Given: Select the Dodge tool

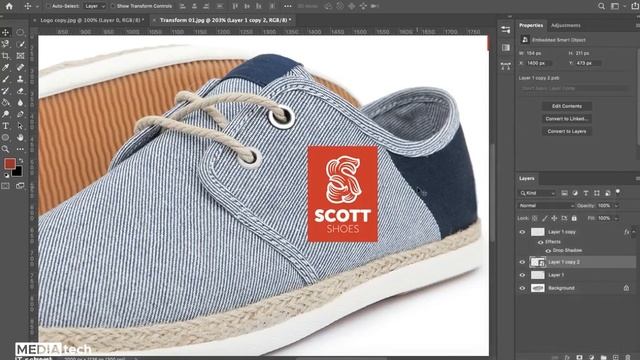Looking at the screenshot, I should tap(6, 114).
